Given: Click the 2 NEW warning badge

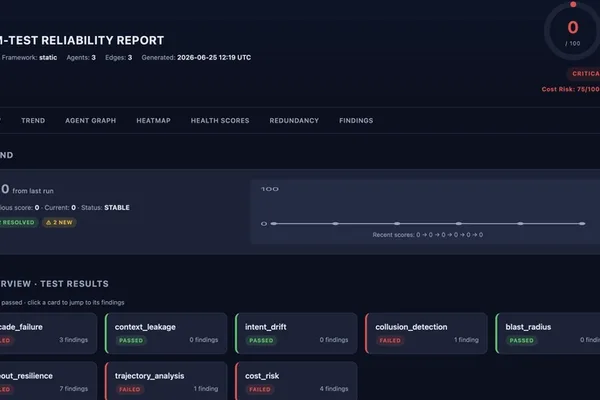Looking at the screenshot, I should (x=59, y=222).
